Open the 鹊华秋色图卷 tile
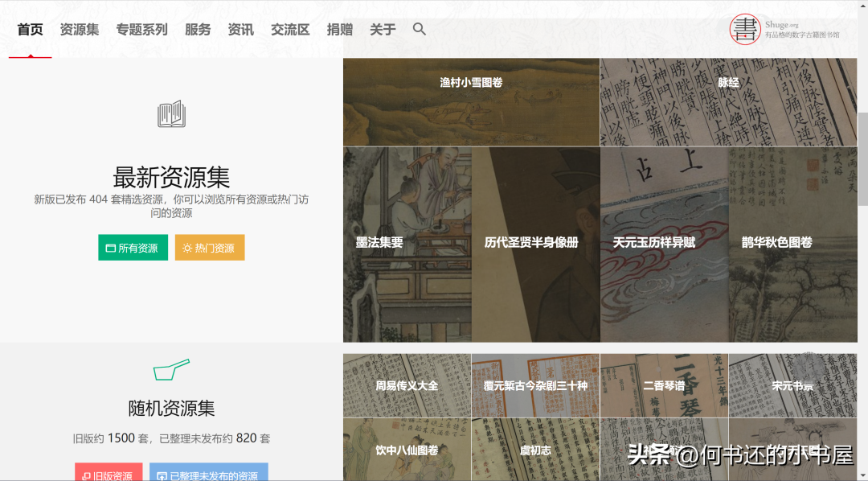 [x=792, y=245]
